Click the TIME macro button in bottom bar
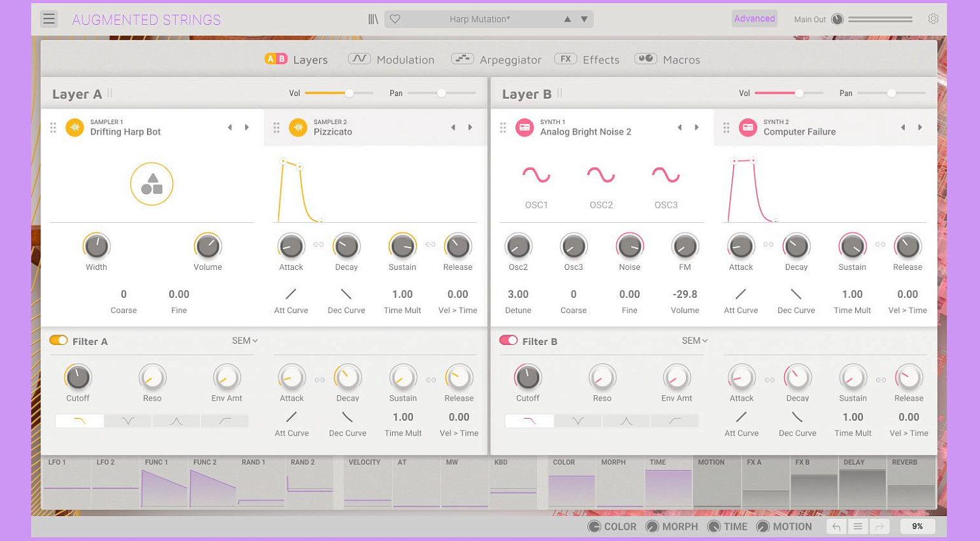Image resolution: width=980 pixels, height=541 pixels. click(727, 527)
